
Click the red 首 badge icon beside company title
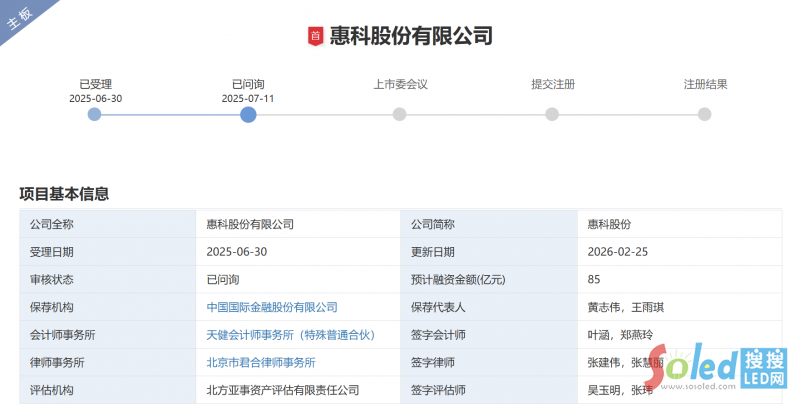pyautogui.click(x=316, y=36)
